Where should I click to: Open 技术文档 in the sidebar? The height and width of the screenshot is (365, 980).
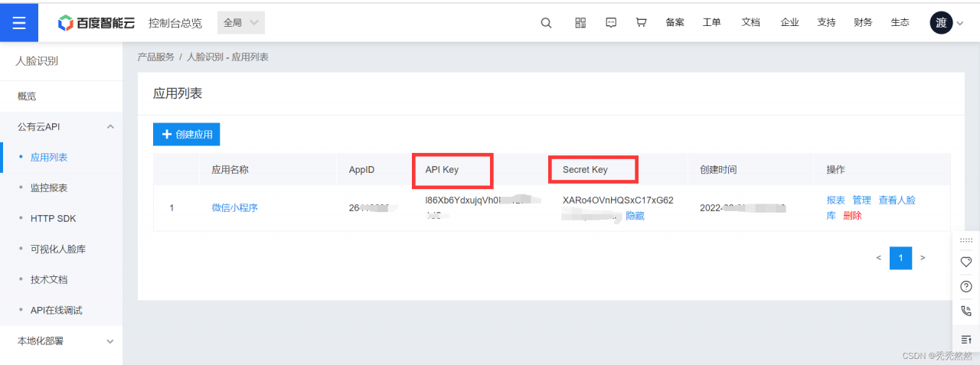click(x=49, y=280)
